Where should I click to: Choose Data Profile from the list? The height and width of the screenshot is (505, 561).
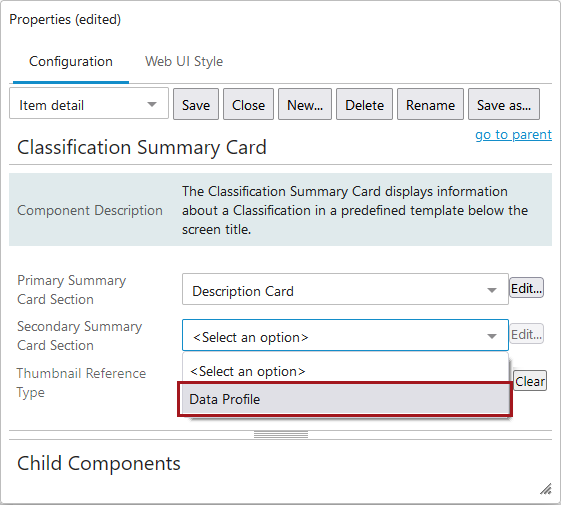(x=345, y=399)
